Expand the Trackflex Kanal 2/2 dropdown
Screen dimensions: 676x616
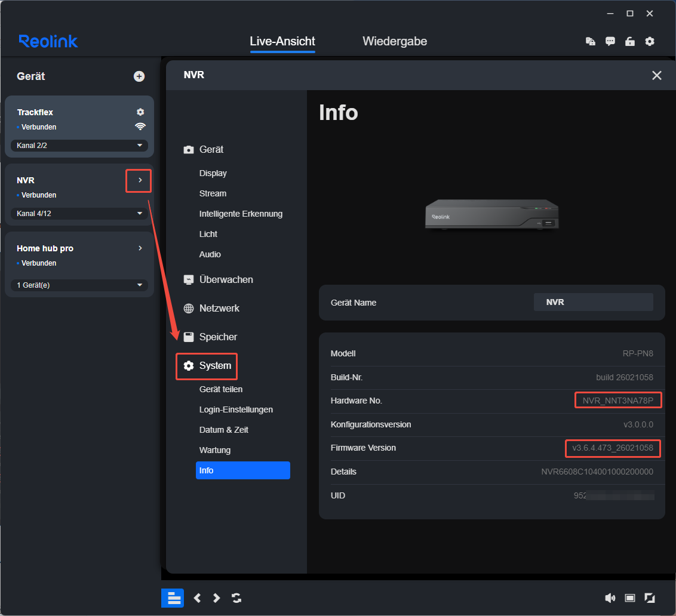(79, 145)
